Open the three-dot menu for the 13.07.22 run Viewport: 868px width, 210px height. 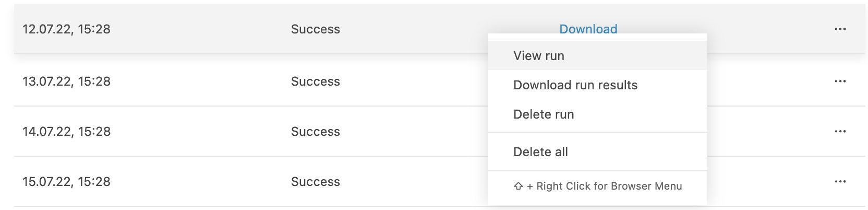coord(840,81)
